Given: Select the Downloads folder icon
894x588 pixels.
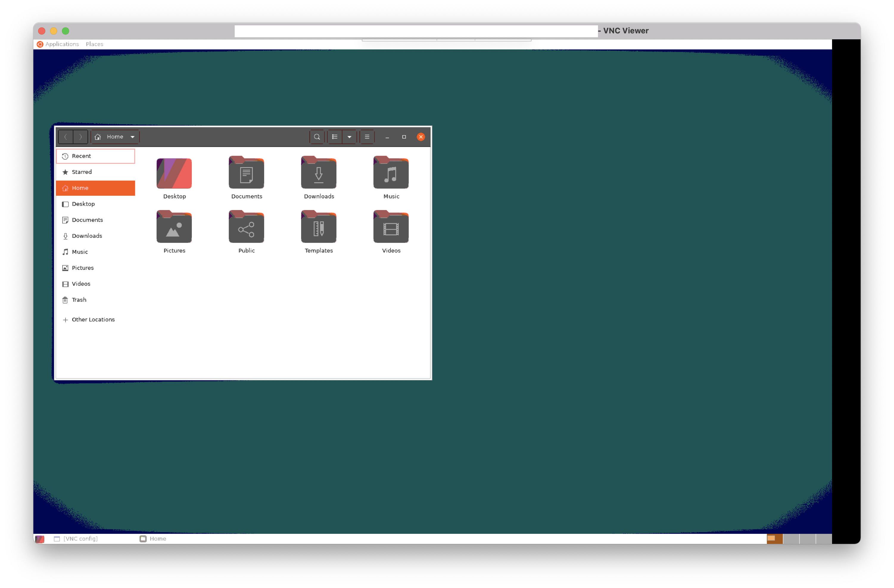Looking at the screenshot, I should (x=319, y=173).
